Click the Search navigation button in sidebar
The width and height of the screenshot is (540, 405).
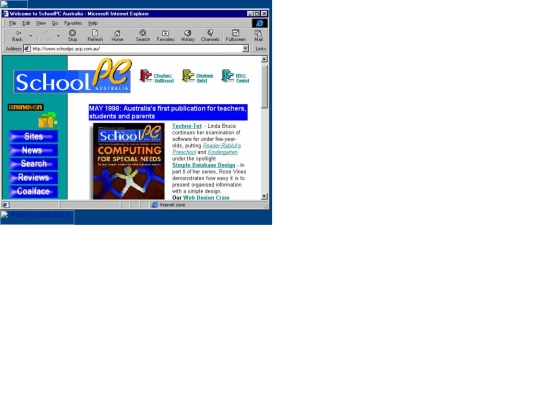pos(33,164)
